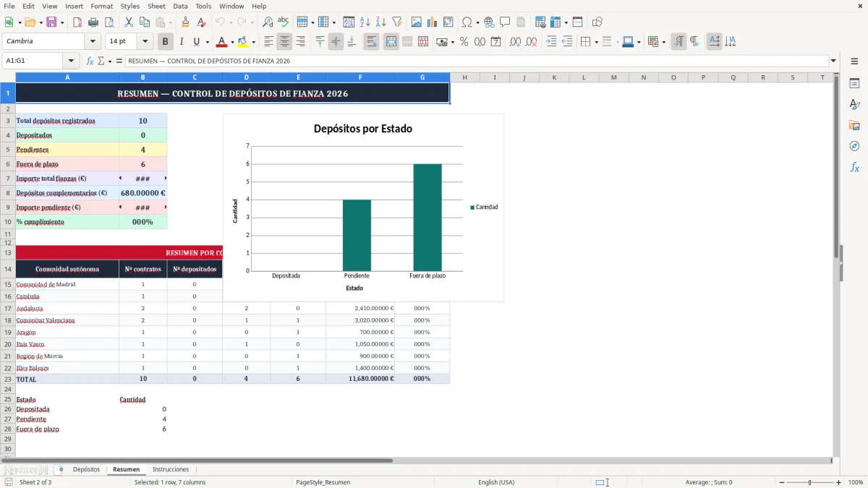The height and width of the screenshot is (488, 868).
Task: Click Format as Percent icon
Action: click(464, 42)
